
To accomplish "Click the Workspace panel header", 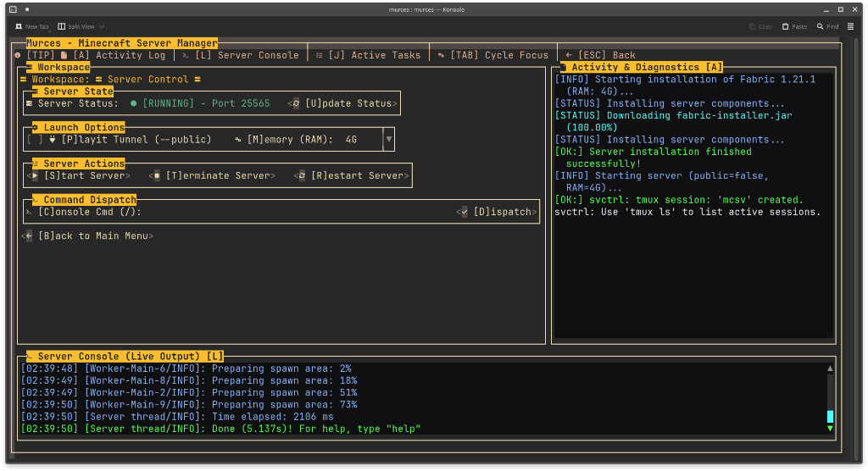I will tap(58, 67).
